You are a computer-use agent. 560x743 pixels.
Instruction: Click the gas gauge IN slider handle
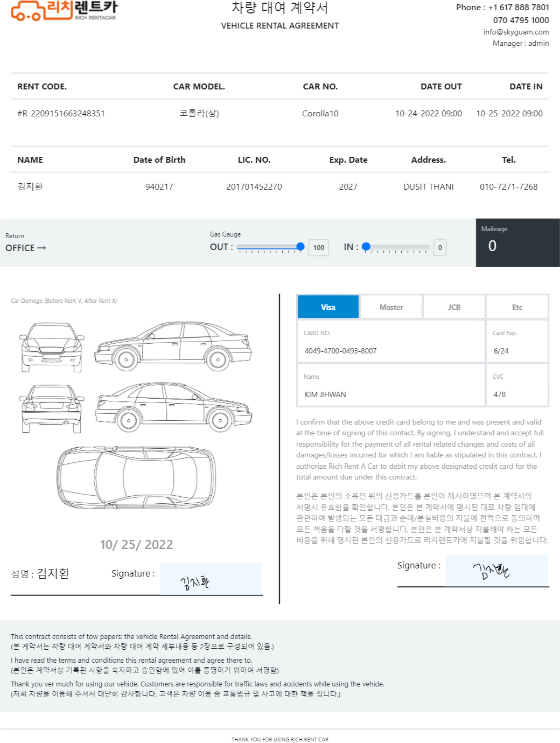[x=366, y=247]
